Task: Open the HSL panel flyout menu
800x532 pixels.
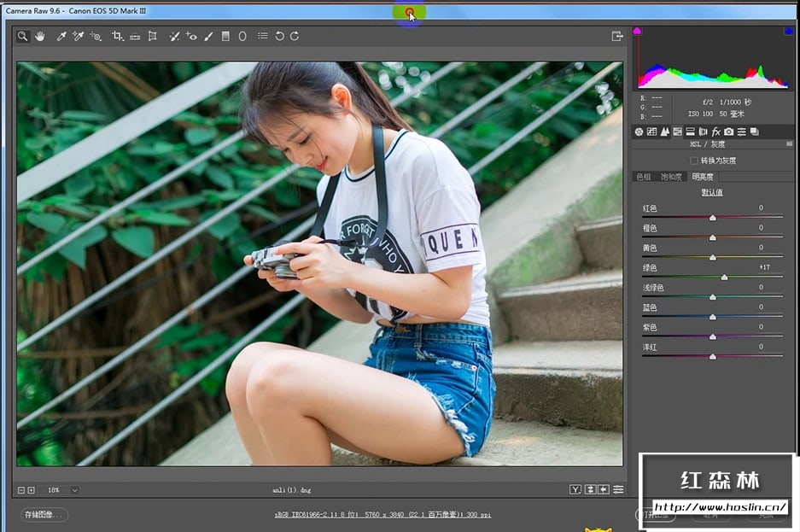Action: (789, 144)
